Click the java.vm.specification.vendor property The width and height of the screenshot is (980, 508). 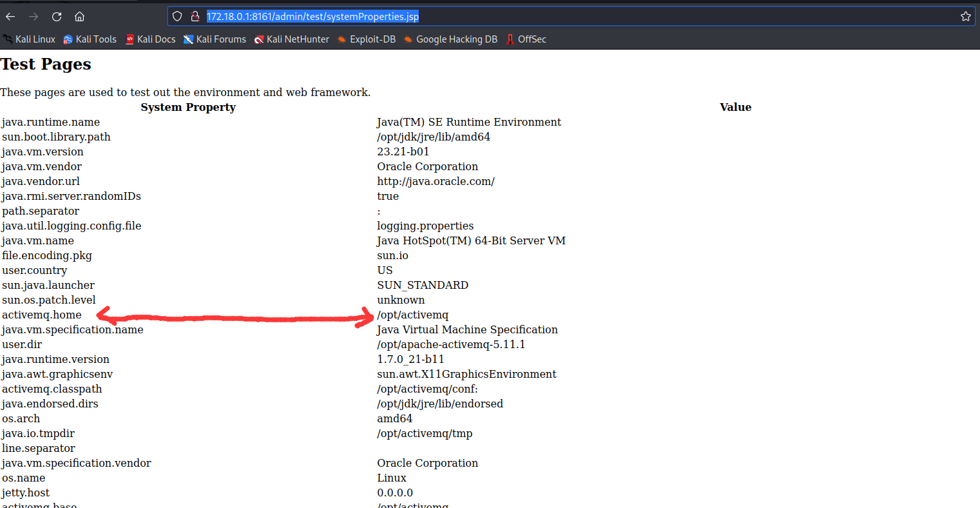click(x=77, y=463)
